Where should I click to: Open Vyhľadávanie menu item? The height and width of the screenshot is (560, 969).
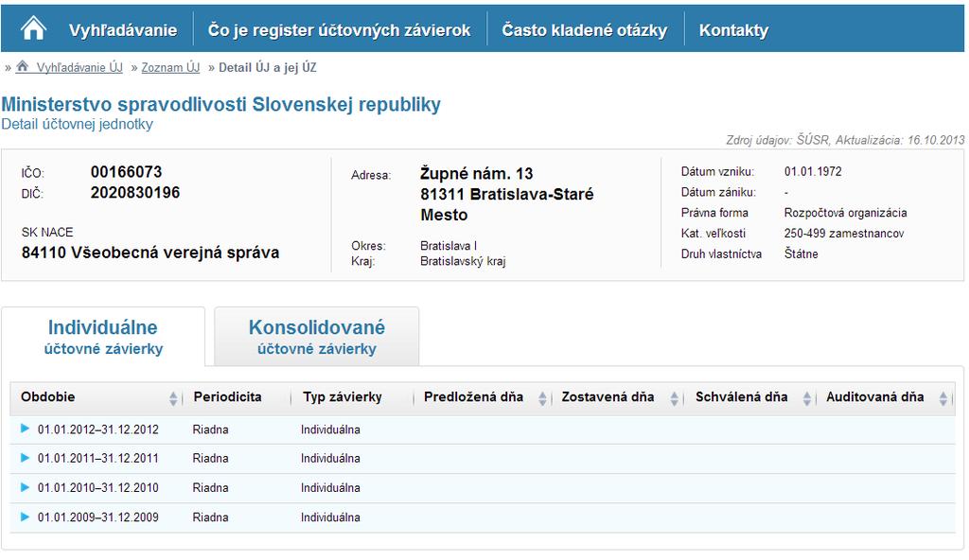pos(123,29)
